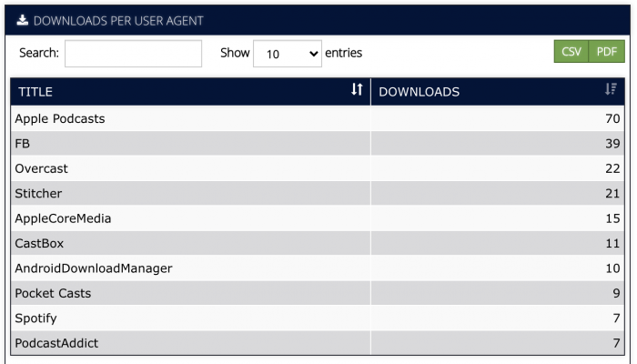Select the Stitcher row title
Viewport: 637px width, 364px height.
(38, 193)
